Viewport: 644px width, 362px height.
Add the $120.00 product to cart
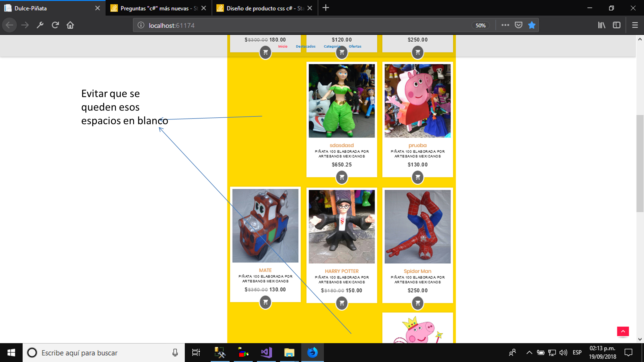pyautogui.click(x=342, y=52)
